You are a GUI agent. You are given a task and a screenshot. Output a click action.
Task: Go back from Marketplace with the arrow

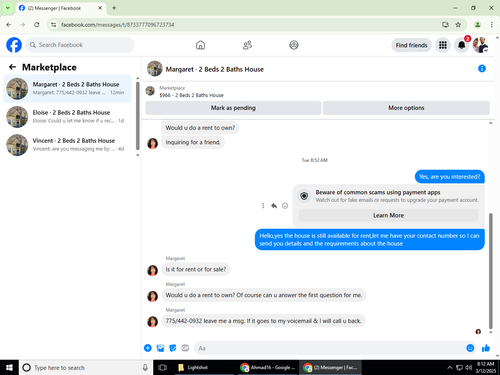coord(12,67)
